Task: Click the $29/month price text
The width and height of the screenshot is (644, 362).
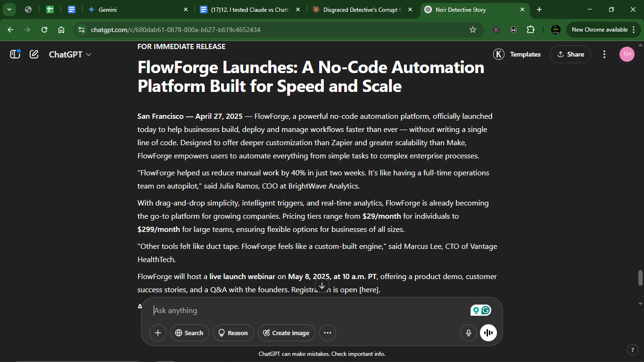Action: tap(382, 216)
